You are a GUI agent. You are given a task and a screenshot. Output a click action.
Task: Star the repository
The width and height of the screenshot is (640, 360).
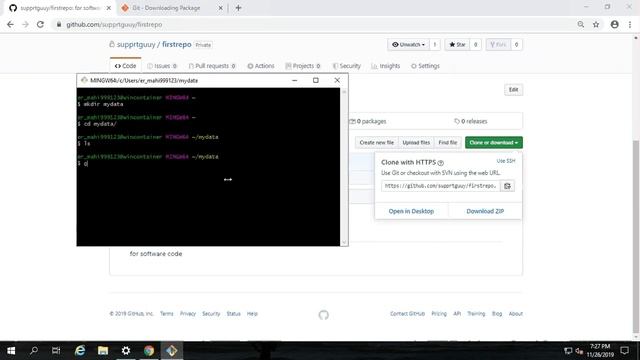pyautogui.click(x=457, y=44)
